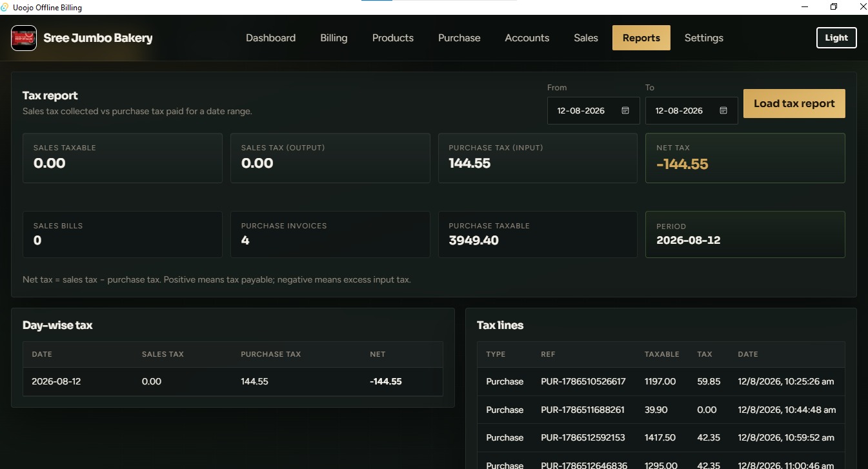Select tax line PUR-1786512592153
The height and width of the screenshot is (469, 868).
(x=661, y=437)
